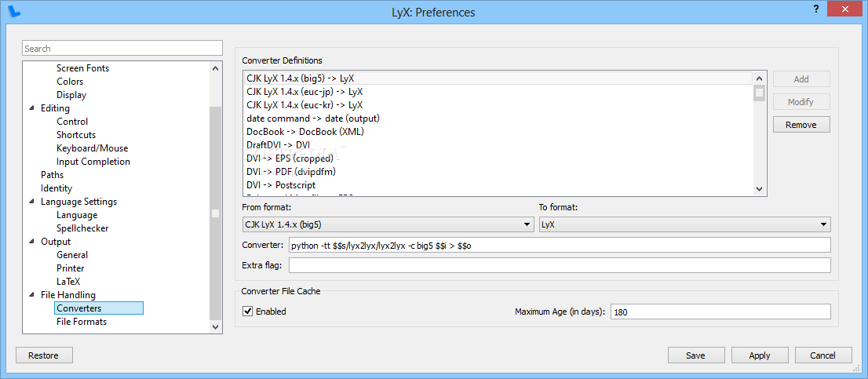Viewport: 868px width, 379px height.
Task: Click the LyX logo icon in title bar
Action: [x=16, y=10]
